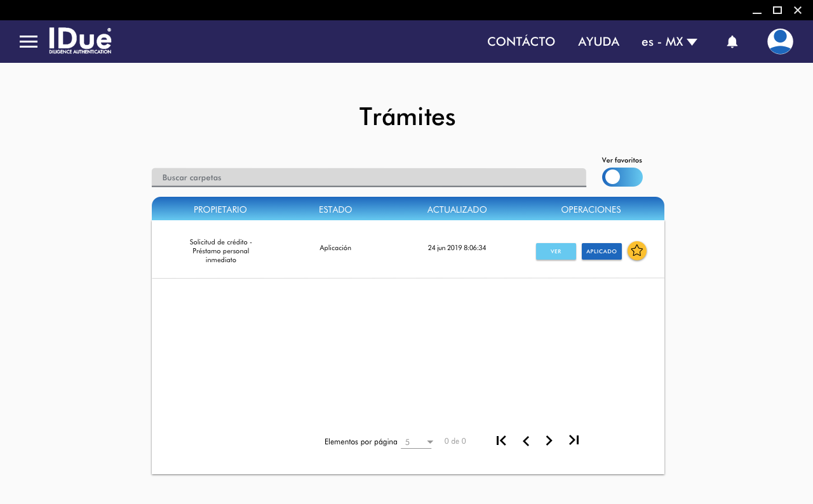Click the APLICADO button
Screen dimensions: 813x504
point(601,251)
